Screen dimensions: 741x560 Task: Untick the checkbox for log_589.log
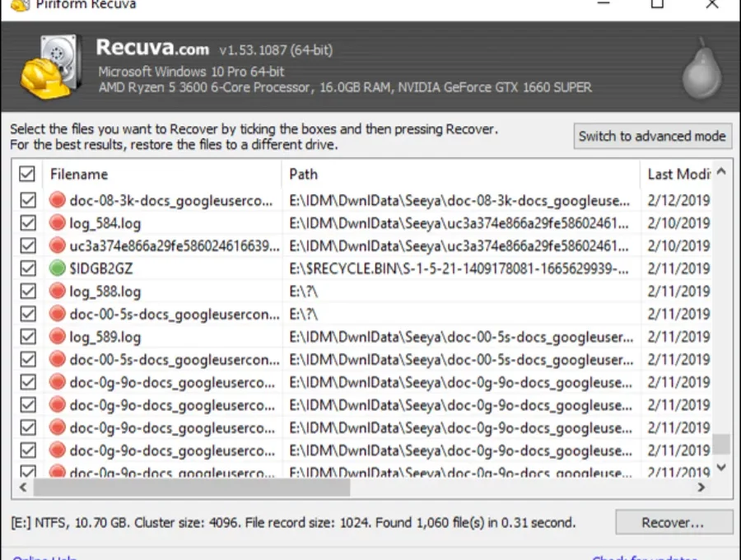(x=28, y=337)
